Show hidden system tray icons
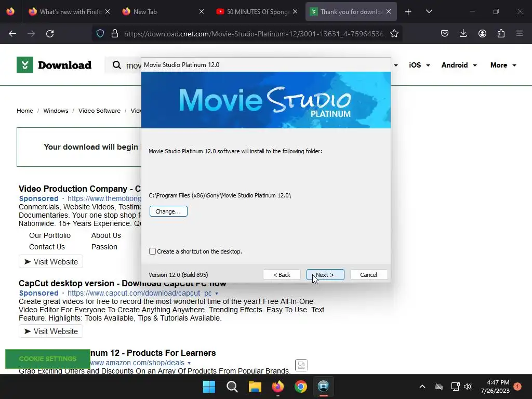This screenshot has height=399, width=532. click(x=422, y=387)
